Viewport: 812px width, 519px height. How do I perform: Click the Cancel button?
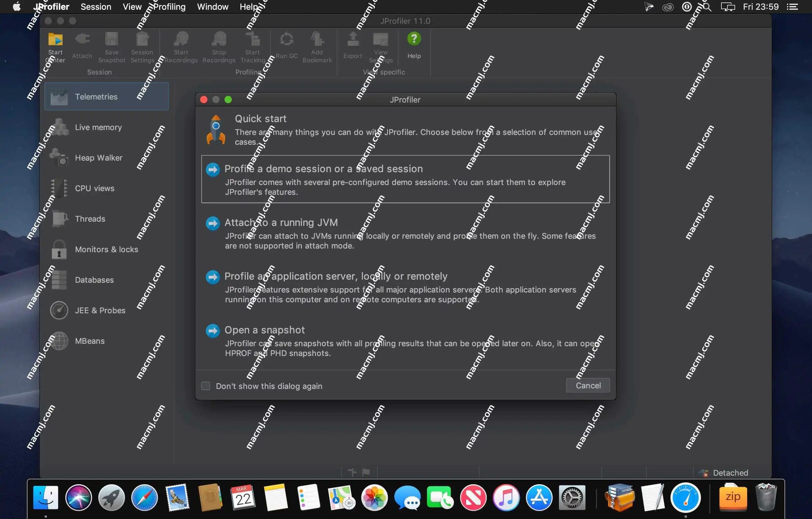coord(588,385)
